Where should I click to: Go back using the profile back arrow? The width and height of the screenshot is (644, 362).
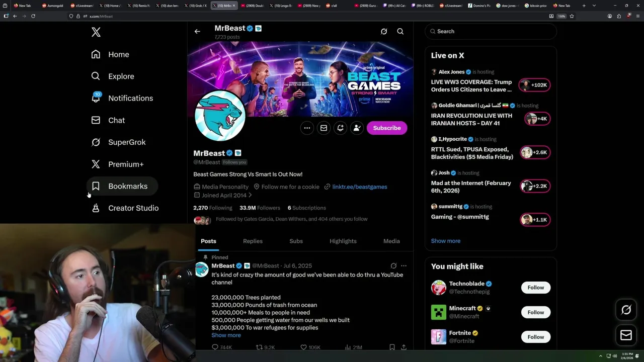[197, 31]
